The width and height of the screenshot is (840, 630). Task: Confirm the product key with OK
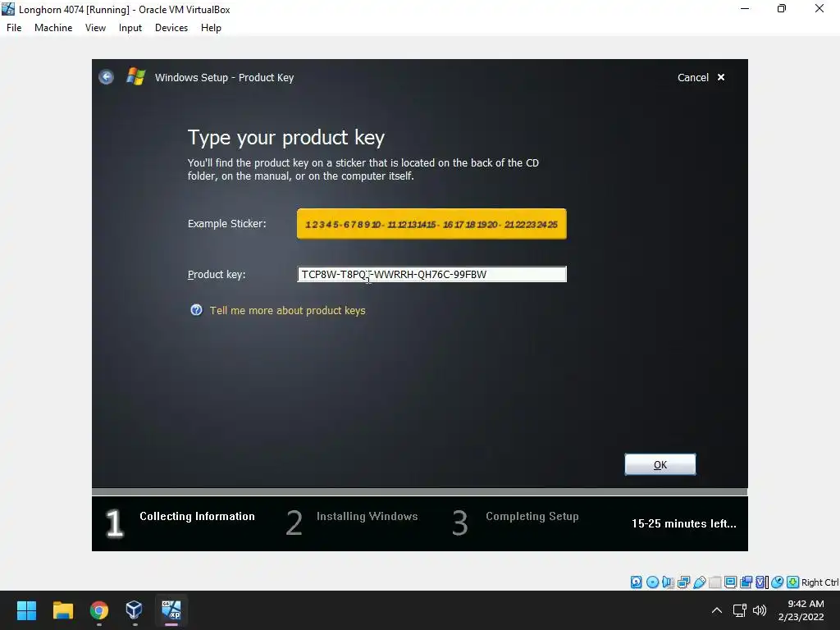click(660, 464)
